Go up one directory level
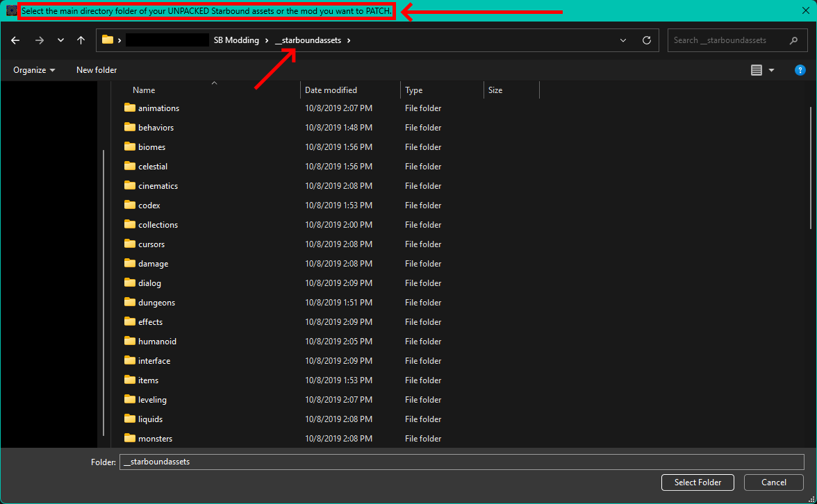This screenshot has height=504, width=817. pyautogui.click(x=81, y=40)
